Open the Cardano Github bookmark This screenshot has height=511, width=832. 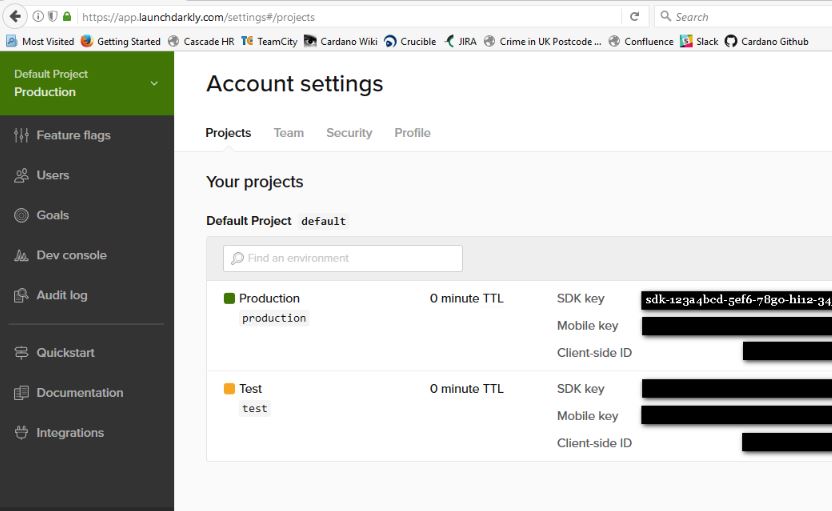click(x=766, y=41)
